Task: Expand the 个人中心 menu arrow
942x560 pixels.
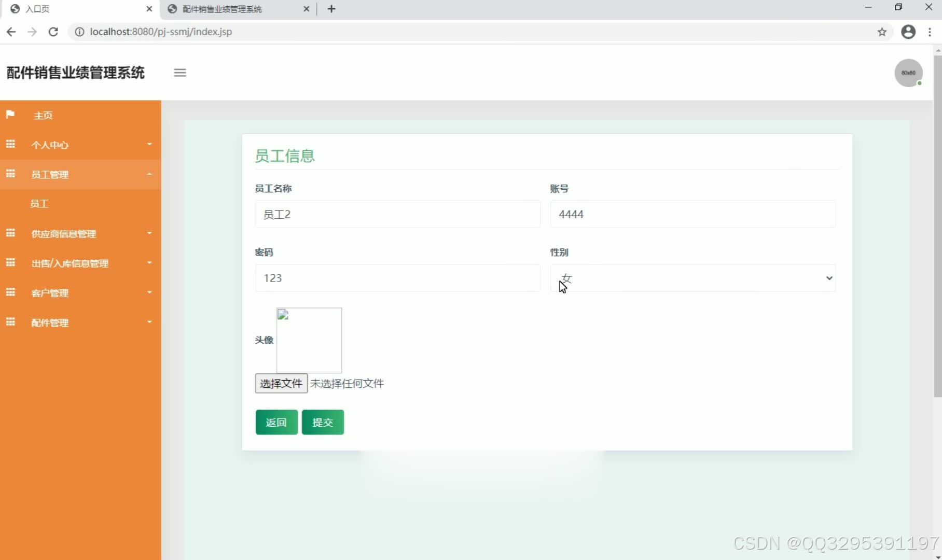Action: click(149, 144)
